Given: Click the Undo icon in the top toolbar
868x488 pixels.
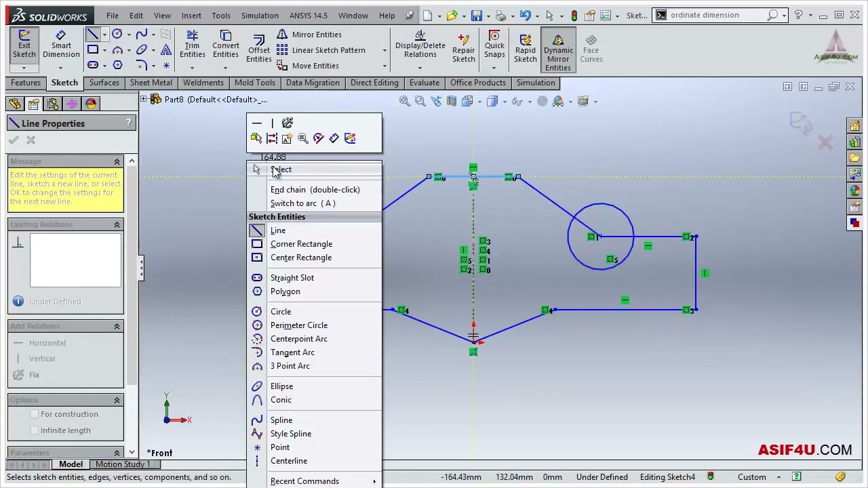Looking at the screenshot, I should click(524, 15).
